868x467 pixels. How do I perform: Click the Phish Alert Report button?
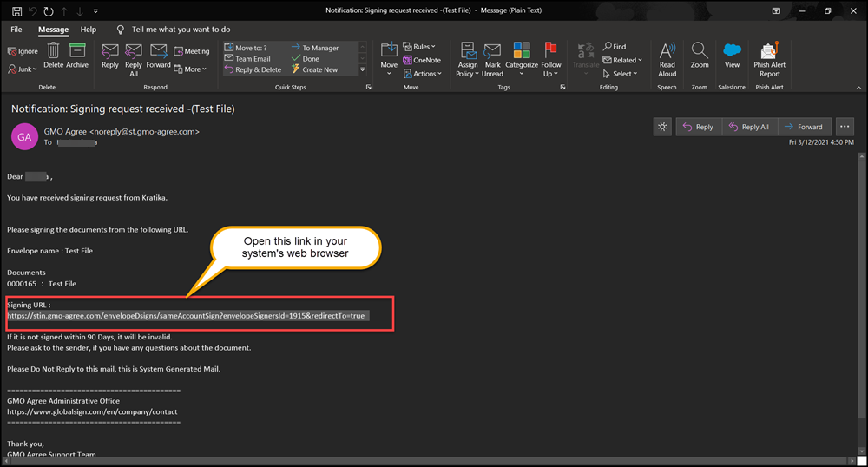769,59
